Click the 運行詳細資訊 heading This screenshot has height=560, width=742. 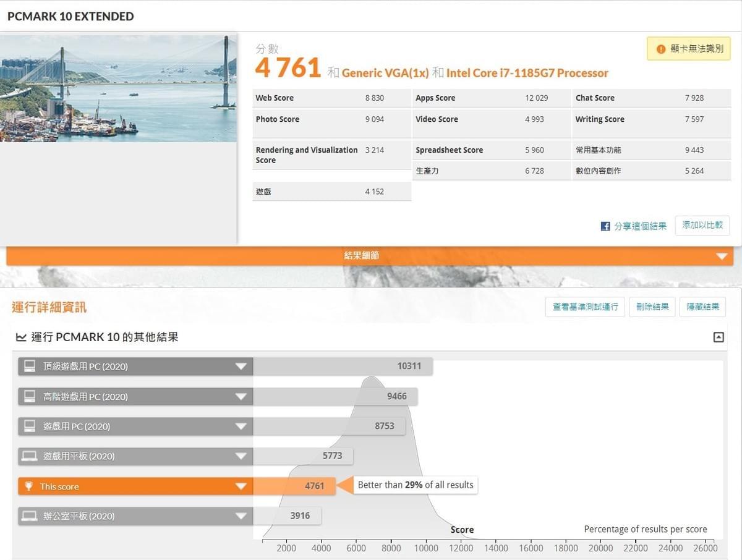pyautogui.click(x=49, y=307)
